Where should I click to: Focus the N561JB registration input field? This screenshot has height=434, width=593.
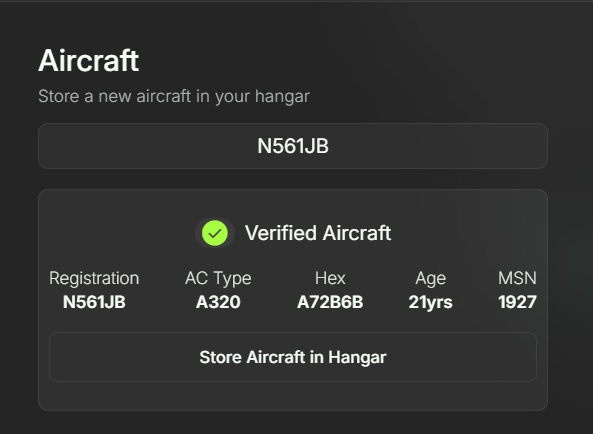(x=293, y=146)
